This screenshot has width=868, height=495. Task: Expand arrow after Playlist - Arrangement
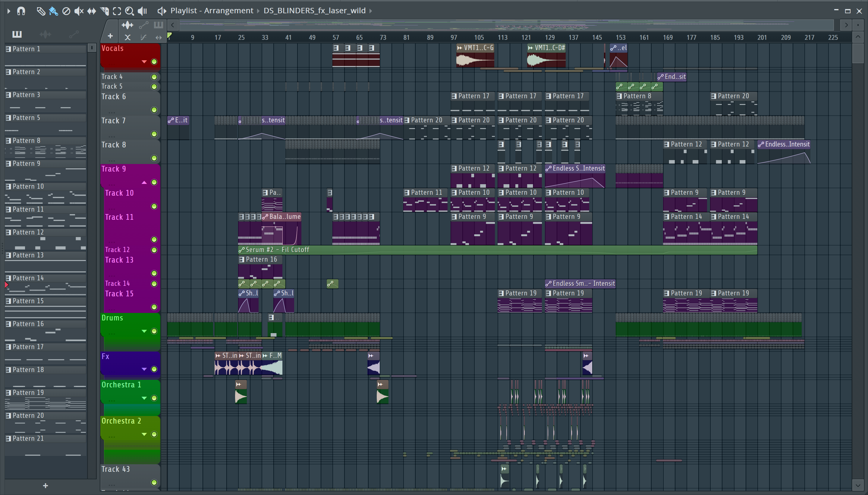click(x=258, y=11)
